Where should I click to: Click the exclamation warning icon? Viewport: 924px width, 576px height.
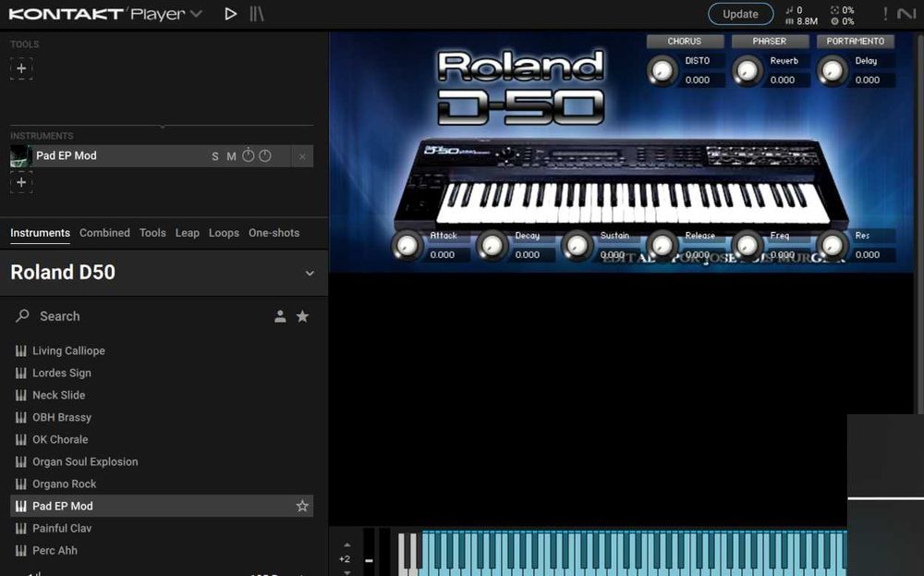(x=885, y=14)
